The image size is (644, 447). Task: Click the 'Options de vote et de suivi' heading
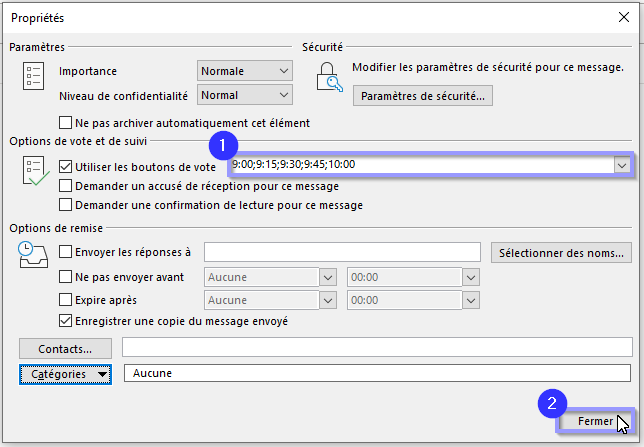78,141
